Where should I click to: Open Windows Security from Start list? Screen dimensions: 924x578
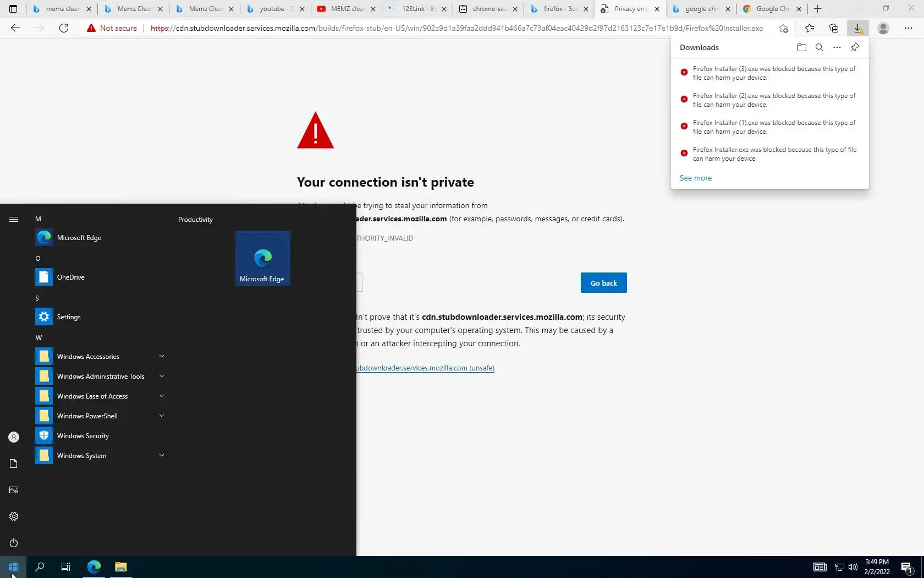click(100, 436)
